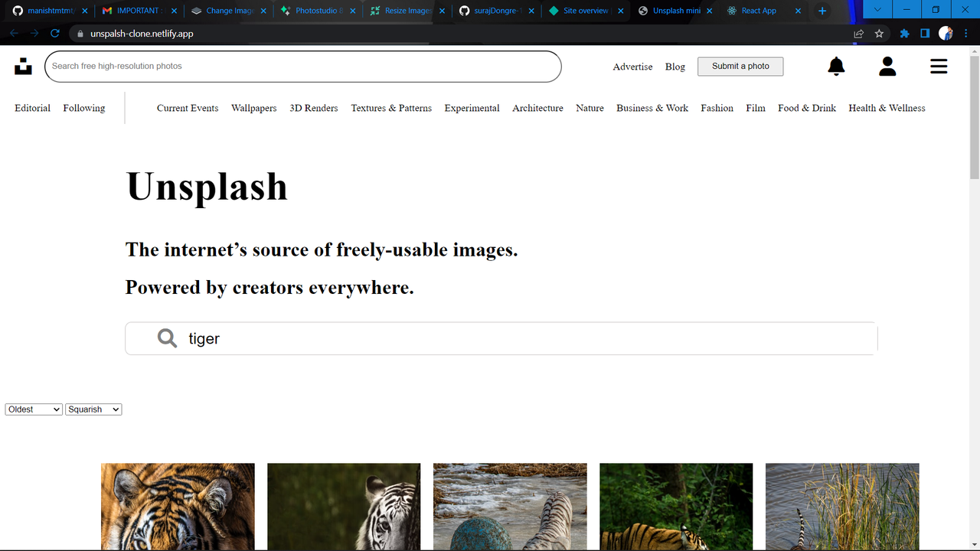Reload the page with the refresh icon

(54, 34)
